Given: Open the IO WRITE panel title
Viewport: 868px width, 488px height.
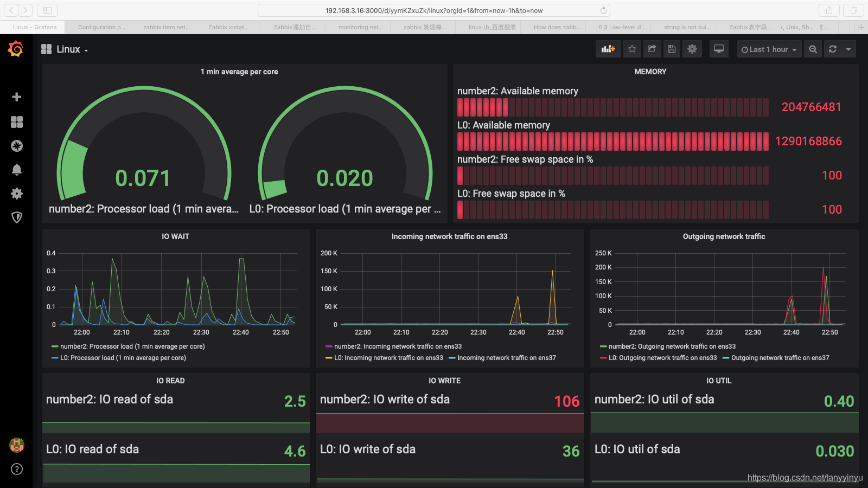Looking at the screenshot, I should 445,381.
